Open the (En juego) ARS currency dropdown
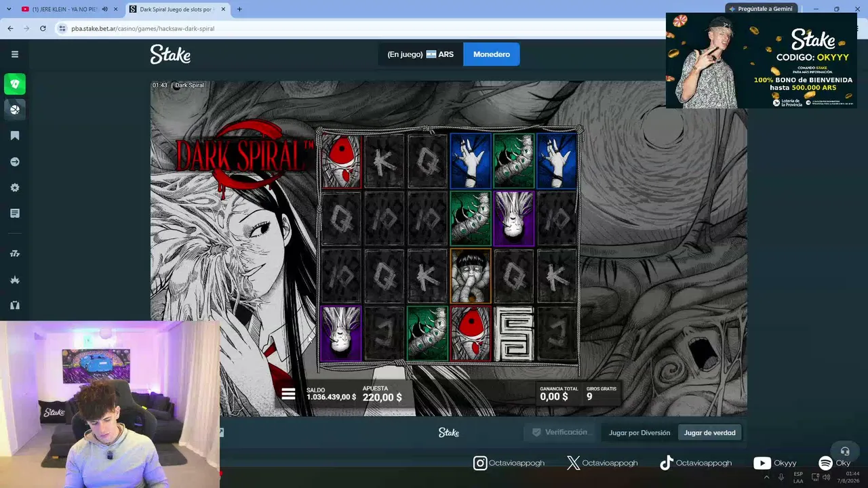Viewport: 868px width, 488px height. coord(420,54)
